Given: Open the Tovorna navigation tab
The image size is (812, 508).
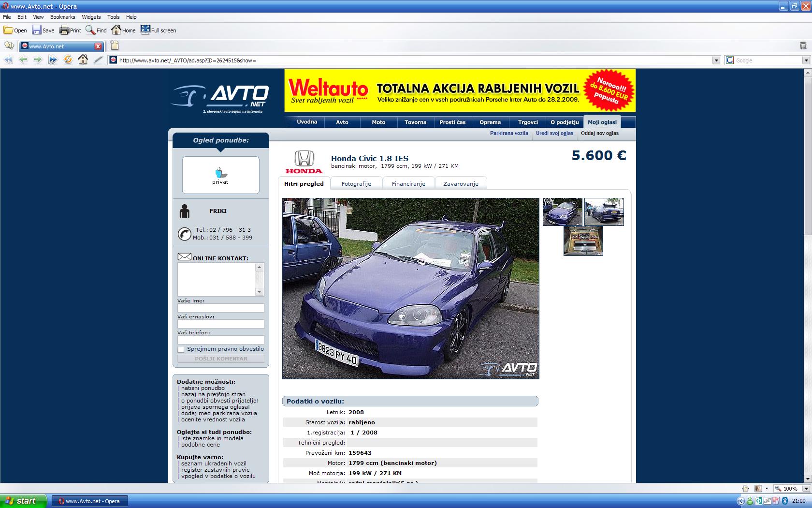Looking at the screenshot, I should coord(416,122).
